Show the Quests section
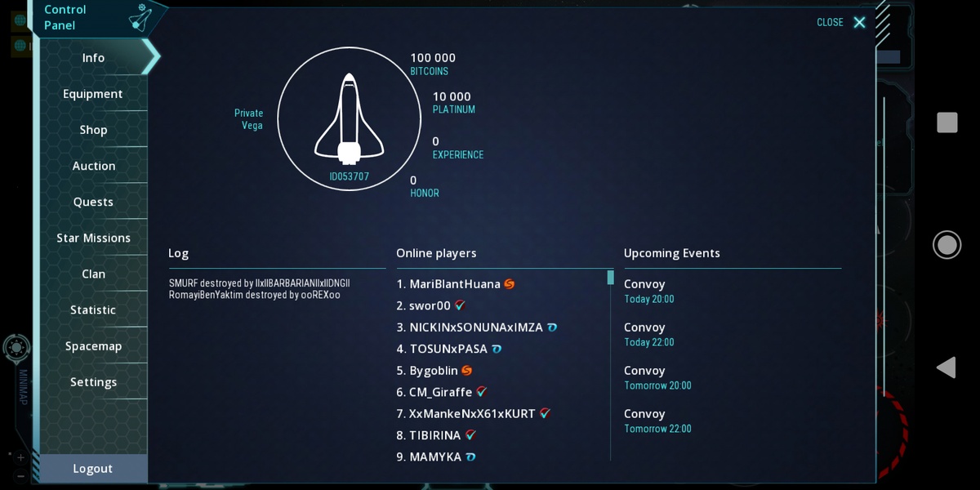 click(93, 202)
